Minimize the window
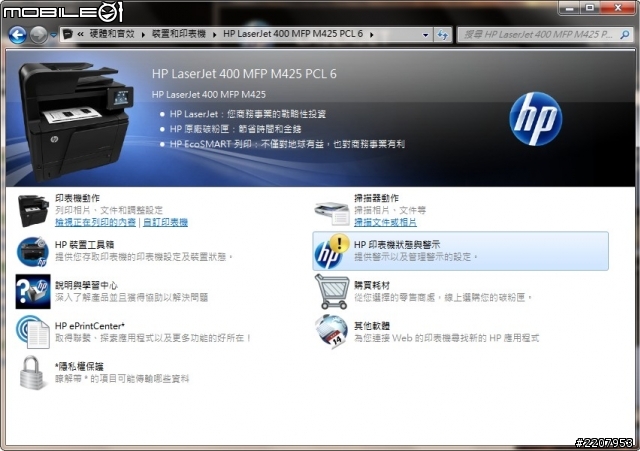640x451 pixels. tap(569, 7)
